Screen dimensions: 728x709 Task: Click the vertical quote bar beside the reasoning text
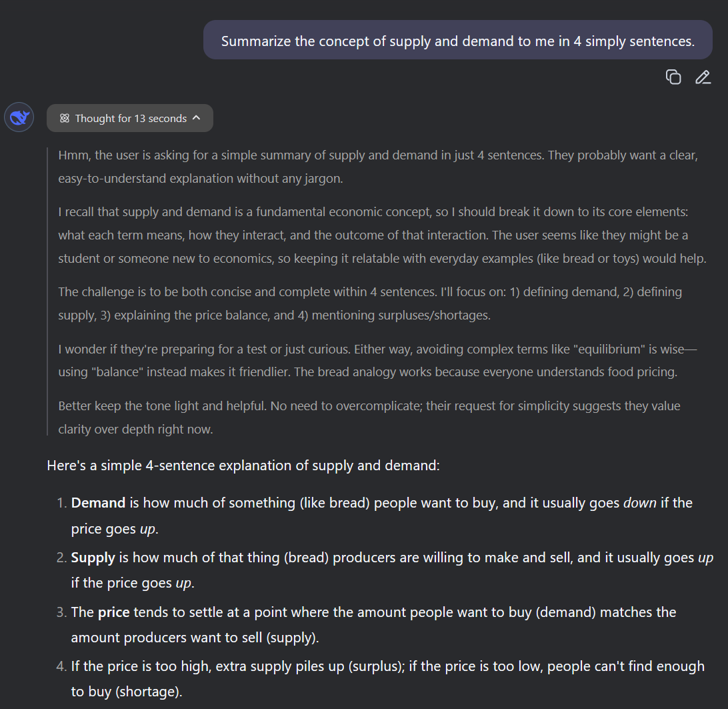(47, 291)
